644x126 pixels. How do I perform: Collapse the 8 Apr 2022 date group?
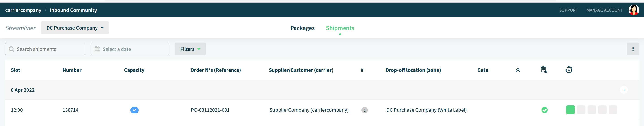pos(22,90)
